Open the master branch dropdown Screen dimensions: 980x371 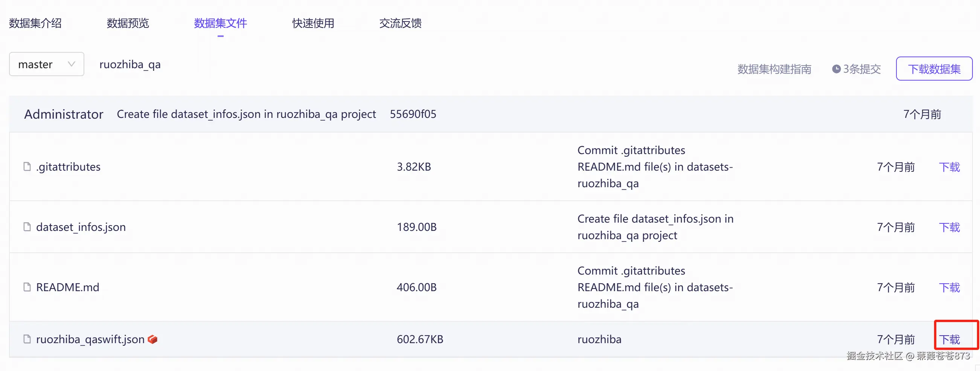pyautogui.click(x=46, y=64)
